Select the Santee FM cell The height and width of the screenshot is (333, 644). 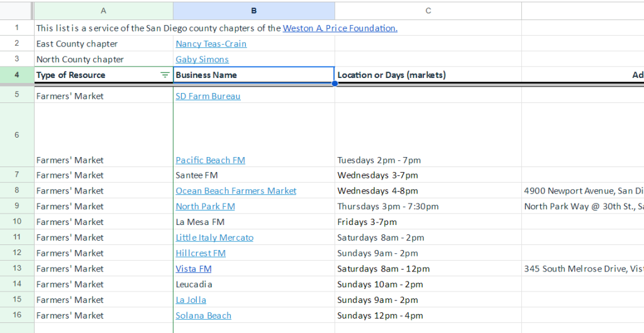click(253, 175)
